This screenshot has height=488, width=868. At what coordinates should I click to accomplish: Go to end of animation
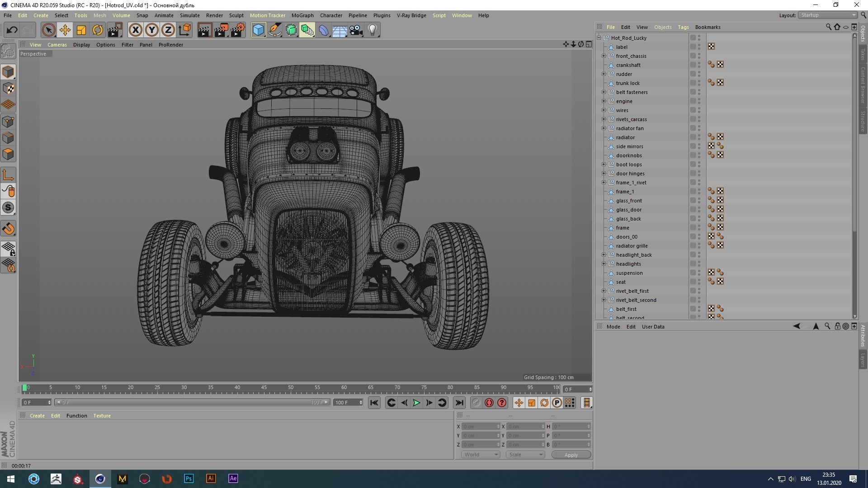tap(459, 403)
